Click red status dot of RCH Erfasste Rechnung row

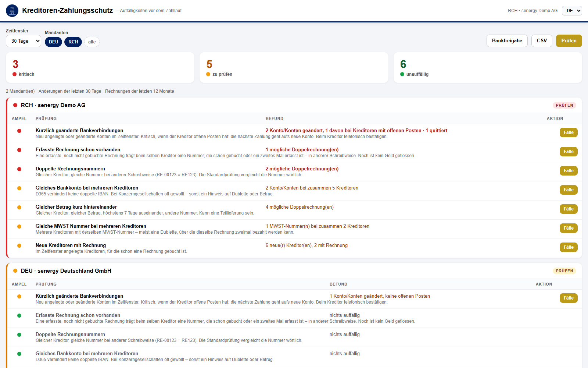19,150
